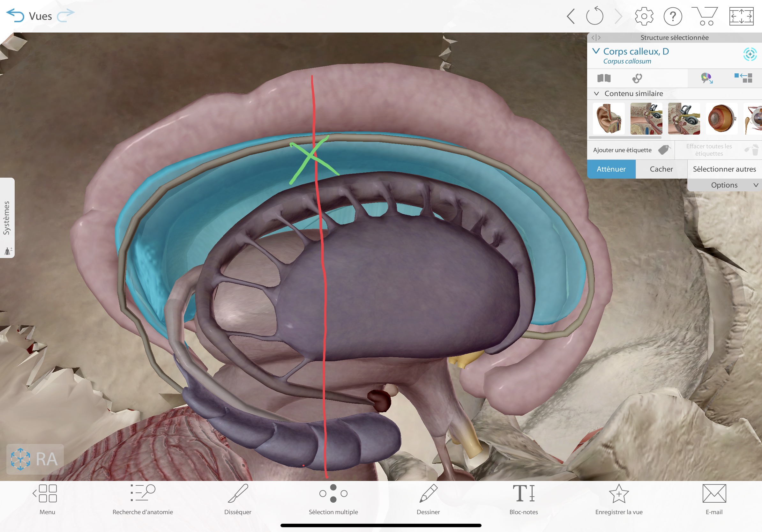Image resolution: width=762 pixels, height=532 pixels.
Task: Collapse the Contenu similaire section
Action: pos(596,93)
